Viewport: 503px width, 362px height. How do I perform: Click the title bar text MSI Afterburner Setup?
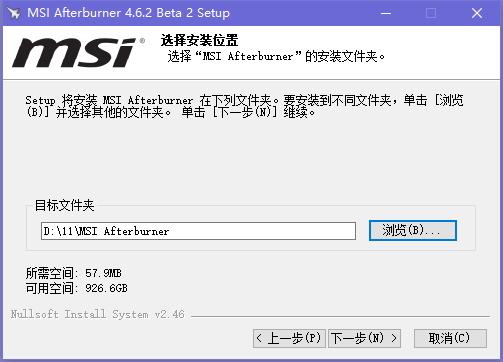(128, 13)
